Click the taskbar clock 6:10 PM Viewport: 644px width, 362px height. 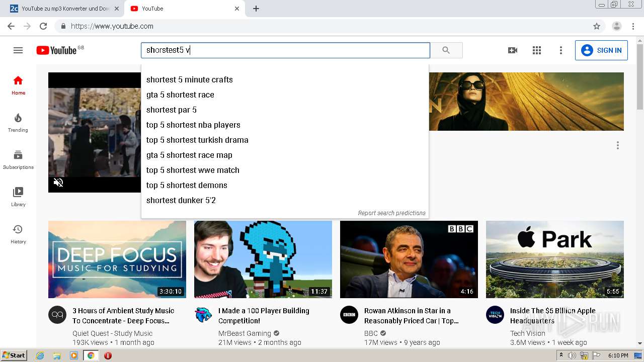[618, 355]
